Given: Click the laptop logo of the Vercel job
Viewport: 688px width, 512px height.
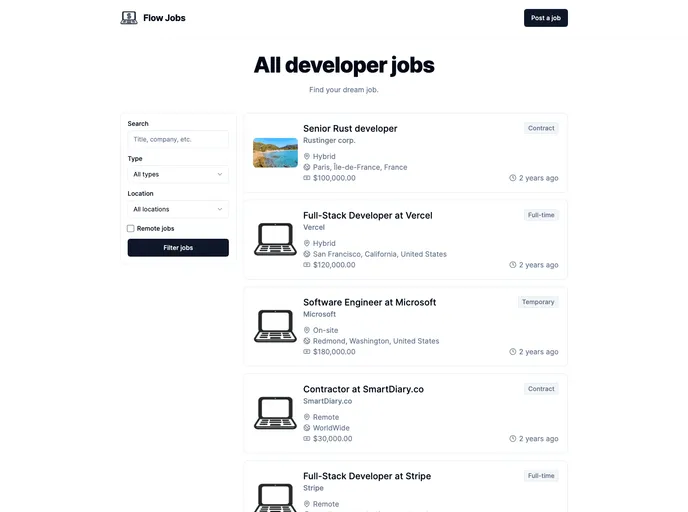Looking at the screenshot, I should click(x=276, y=240).
